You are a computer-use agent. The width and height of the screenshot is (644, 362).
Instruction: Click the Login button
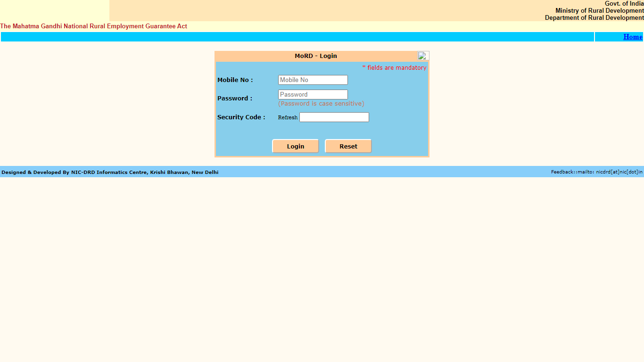click(296, 146)
